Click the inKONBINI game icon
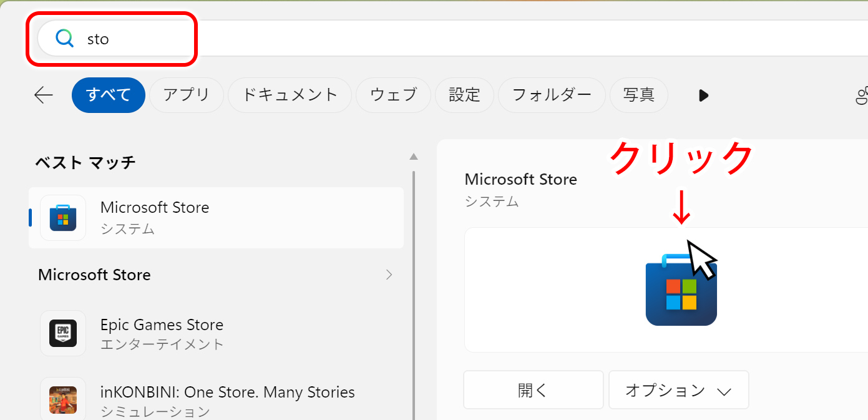The height and width of the screenshot is (420, 868). [x=63, y=400]
